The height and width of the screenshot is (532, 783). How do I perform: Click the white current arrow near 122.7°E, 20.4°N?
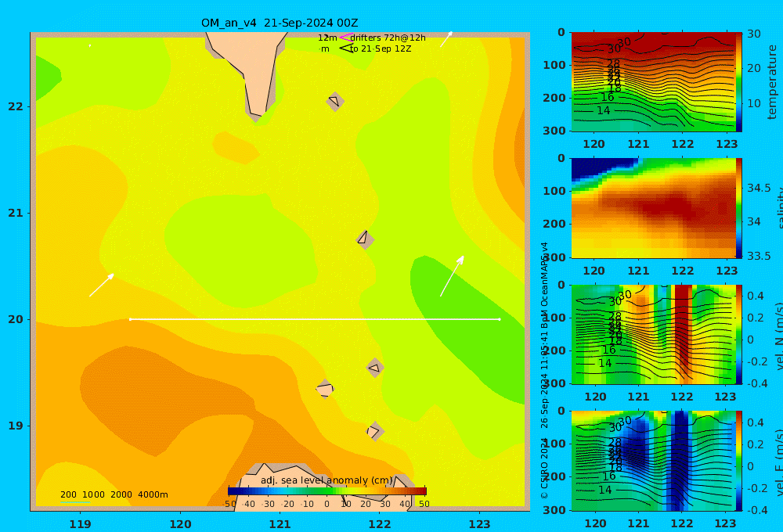point(452,276)
